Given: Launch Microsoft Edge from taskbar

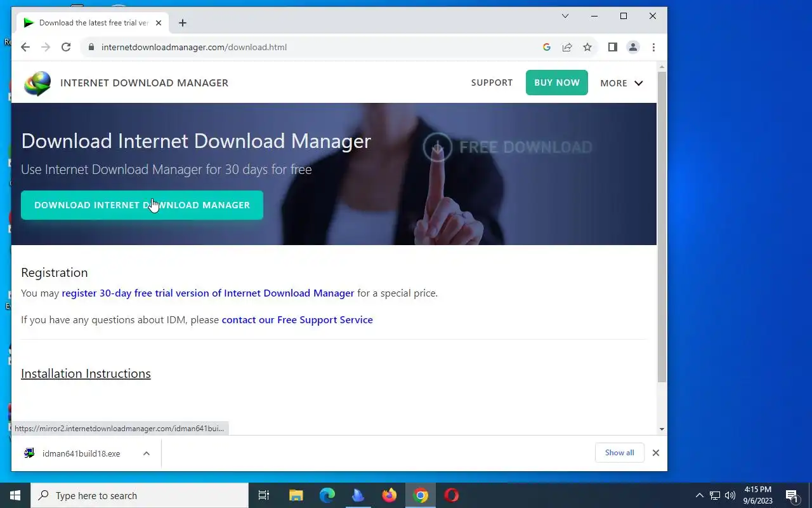Looking at the screenshot, I should [x=327, y=495].
